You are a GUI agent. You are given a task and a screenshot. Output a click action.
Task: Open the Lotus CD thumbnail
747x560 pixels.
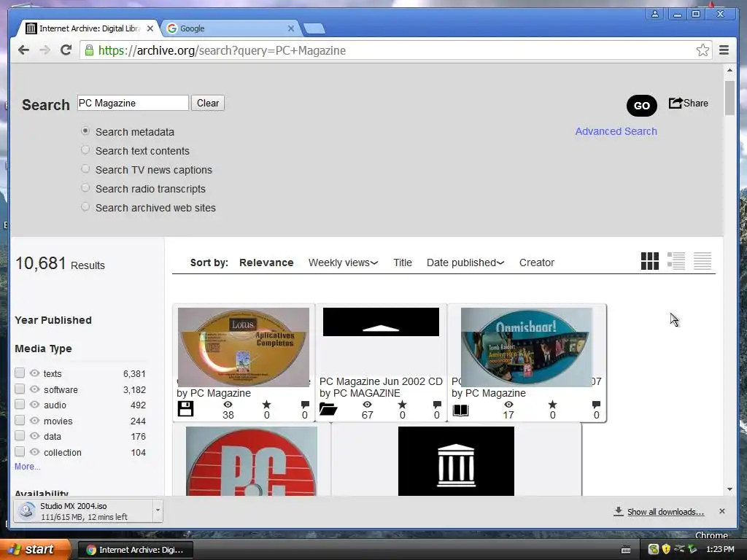[244, 346]
